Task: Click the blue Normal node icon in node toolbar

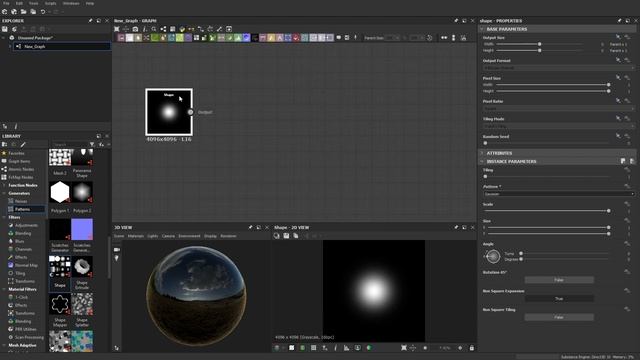Action: coord(247,38)
